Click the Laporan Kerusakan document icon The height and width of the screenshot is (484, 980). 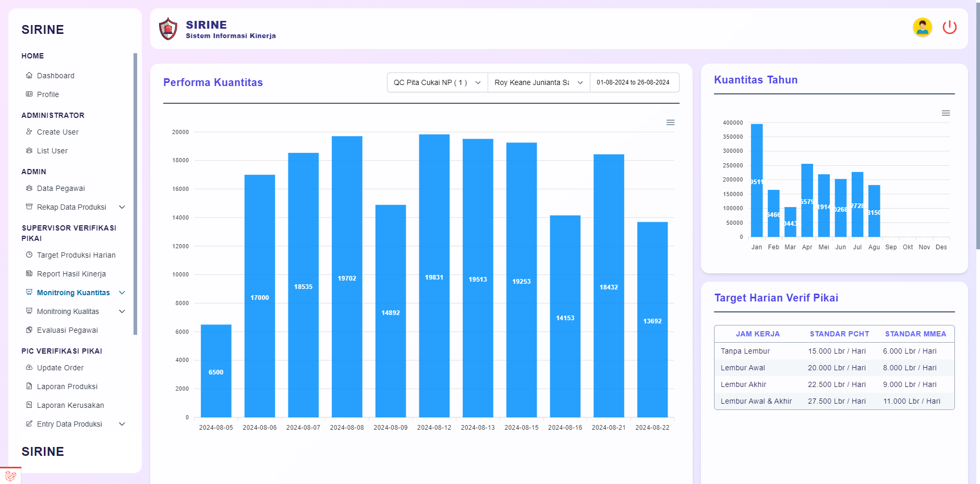point(29,405)
